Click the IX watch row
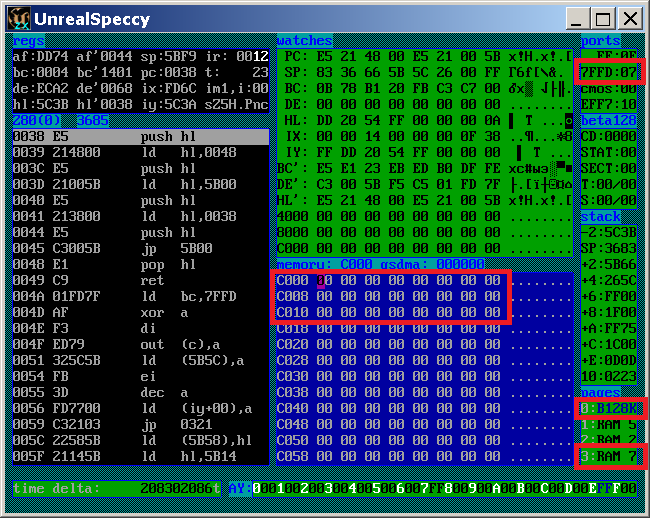 click(425, 136)
